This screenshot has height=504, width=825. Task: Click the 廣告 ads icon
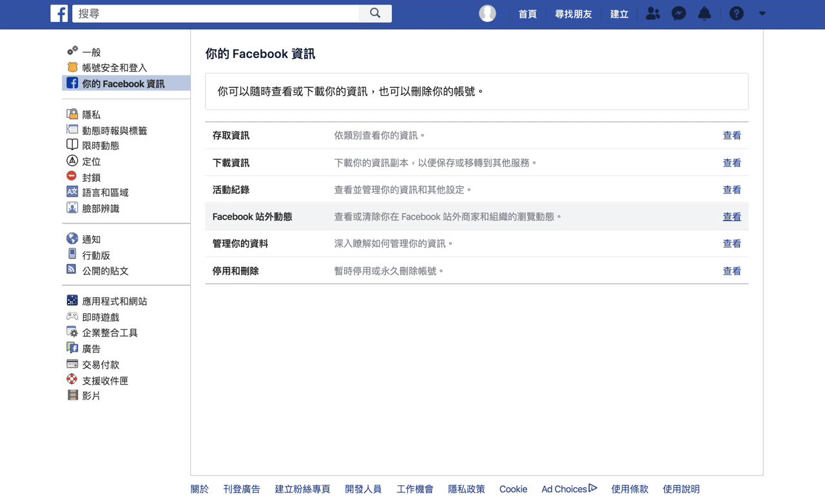pos(72,347)
